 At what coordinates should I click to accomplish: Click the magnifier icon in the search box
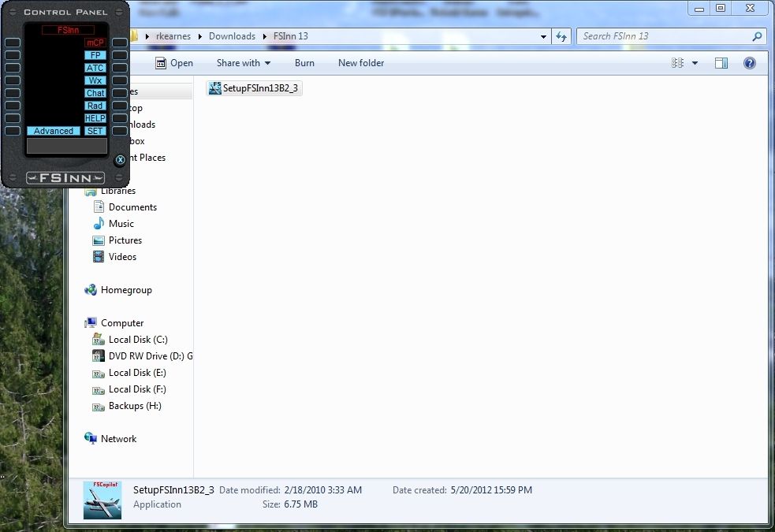757,36
